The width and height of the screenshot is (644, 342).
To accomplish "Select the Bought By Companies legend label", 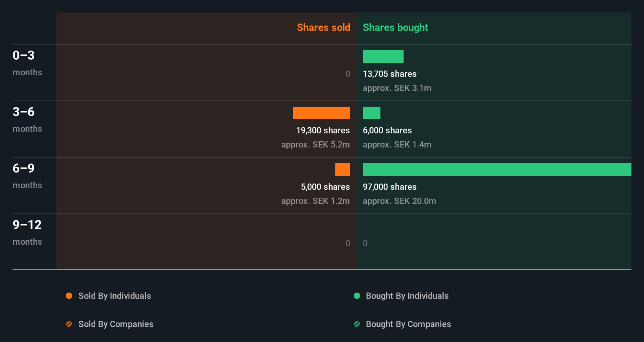I will click(x=408, y=324).
